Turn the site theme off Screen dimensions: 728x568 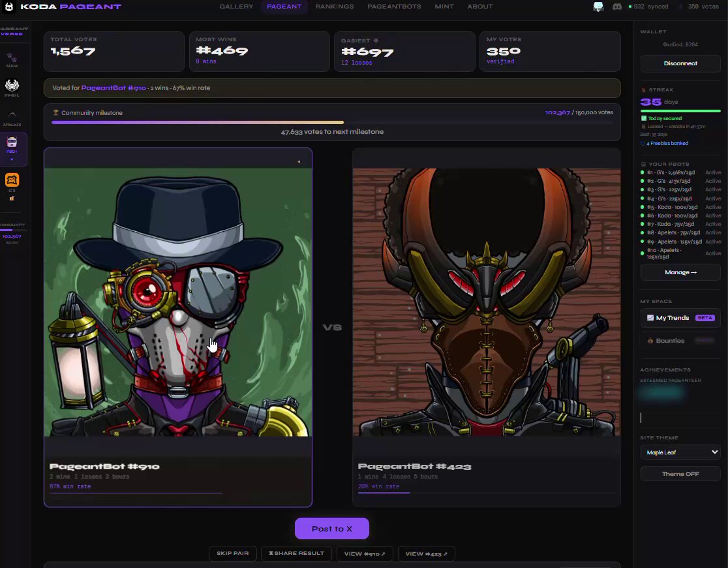coord(680,474)
